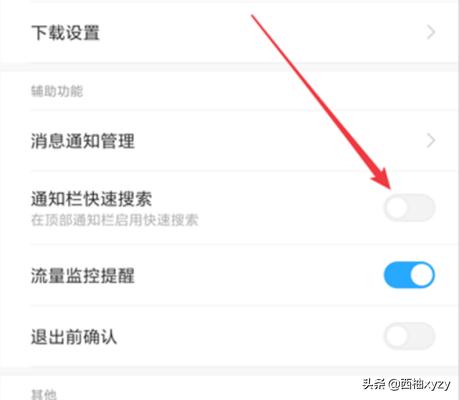Click the 头条 @西柚xyzy watermark
Screen dimensions: 460x400
click(x=407, y=384)
